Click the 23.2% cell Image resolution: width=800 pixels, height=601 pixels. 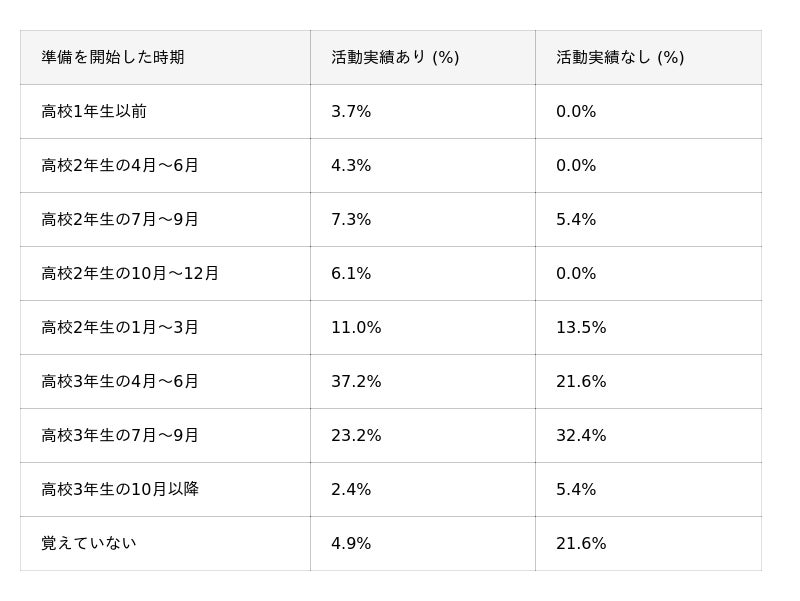click(356, 435)
